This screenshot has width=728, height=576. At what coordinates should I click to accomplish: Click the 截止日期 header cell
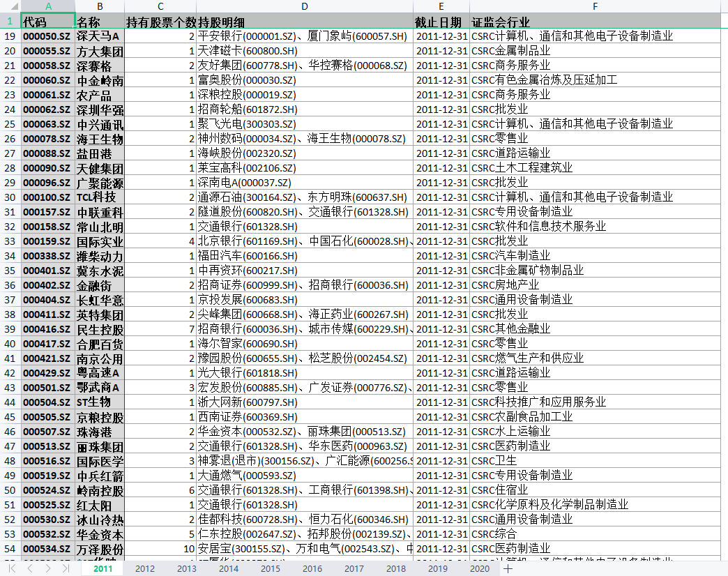click(x=441, y=22)
